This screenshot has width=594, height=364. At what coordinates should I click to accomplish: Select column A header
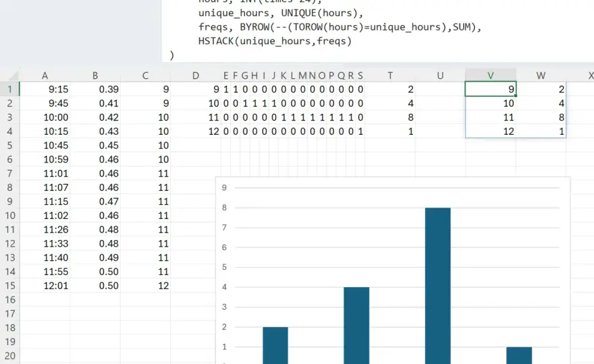click(45, 75)
